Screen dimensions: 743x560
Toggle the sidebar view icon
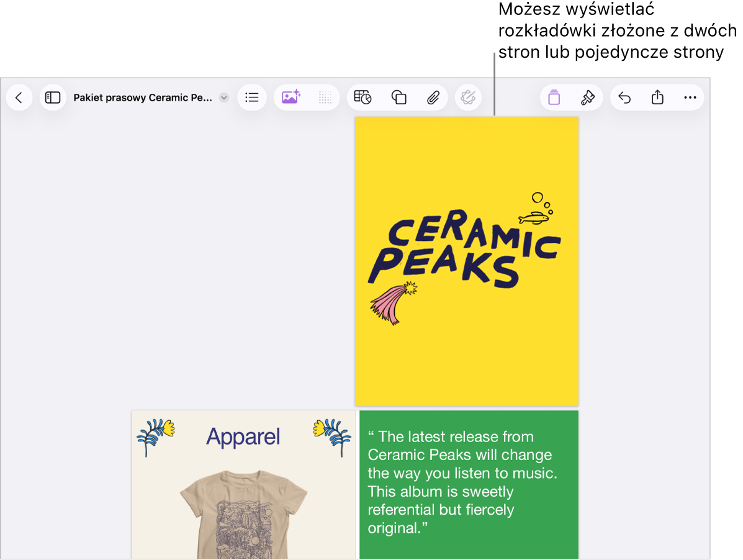pos(53,97)
